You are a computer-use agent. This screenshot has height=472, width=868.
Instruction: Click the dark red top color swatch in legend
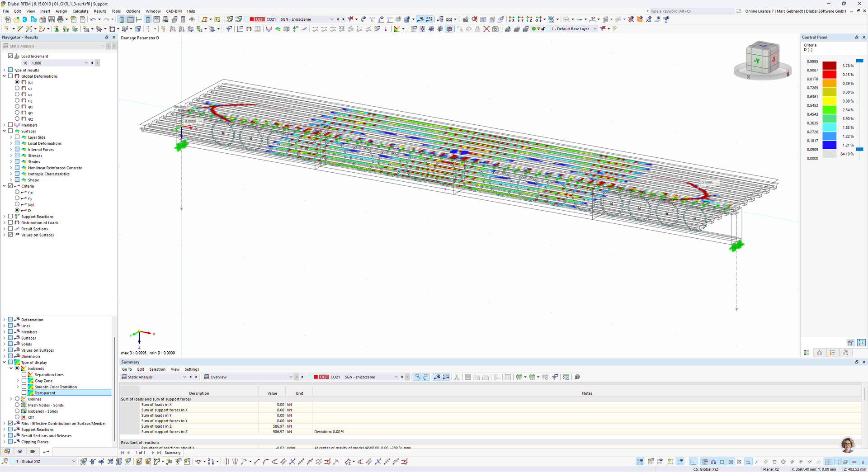[829, 66]
